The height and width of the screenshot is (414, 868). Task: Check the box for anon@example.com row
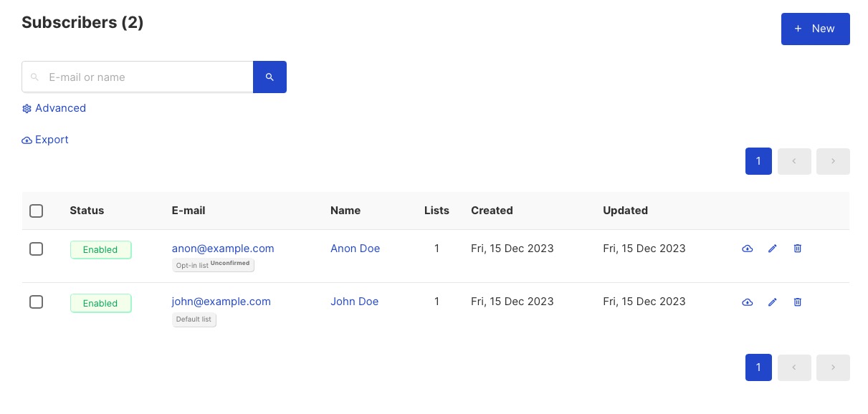(x=36, y=249)
